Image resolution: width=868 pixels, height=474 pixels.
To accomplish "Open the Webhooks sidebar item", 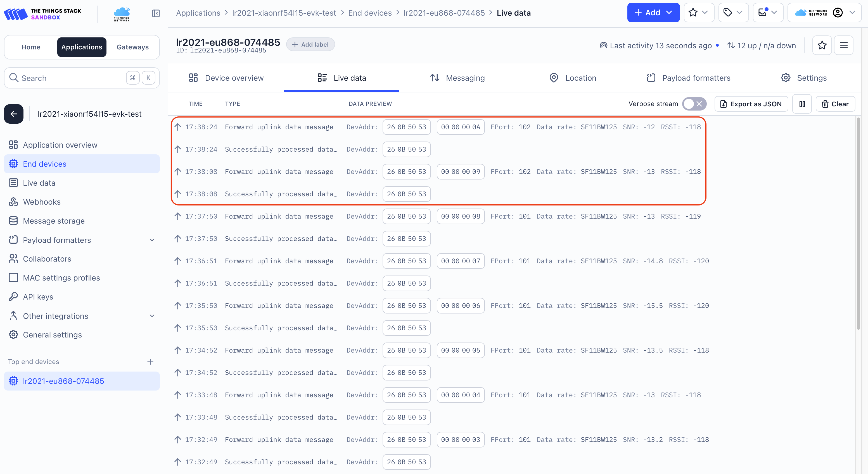I will point(42,202).
